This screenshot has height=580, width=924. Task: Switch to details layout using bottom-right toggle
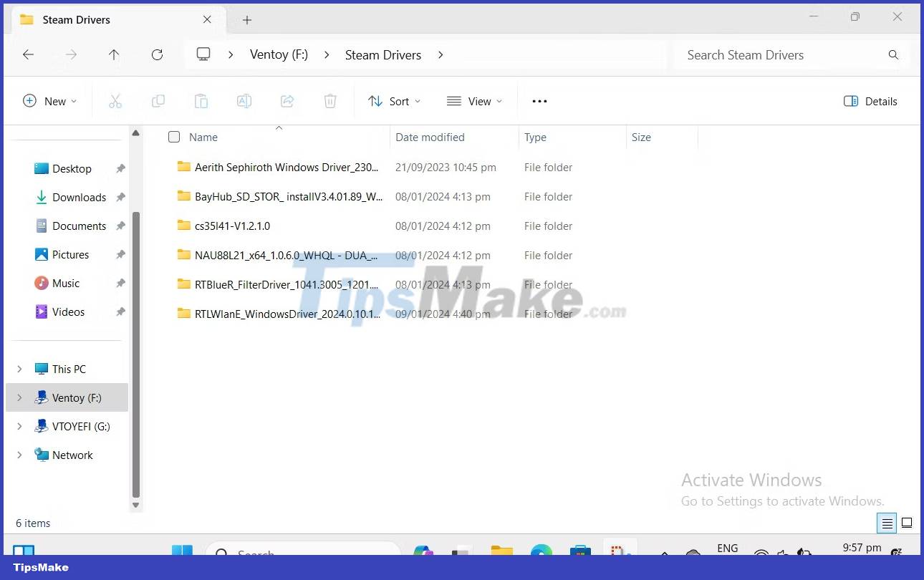point(886,523)
